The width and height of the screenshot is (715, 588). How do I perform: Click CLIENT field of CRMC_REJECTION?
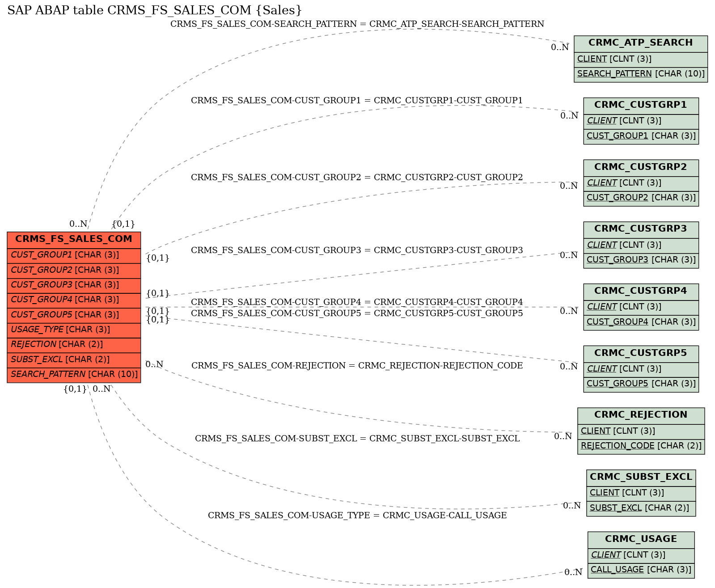tap(641, 431)
